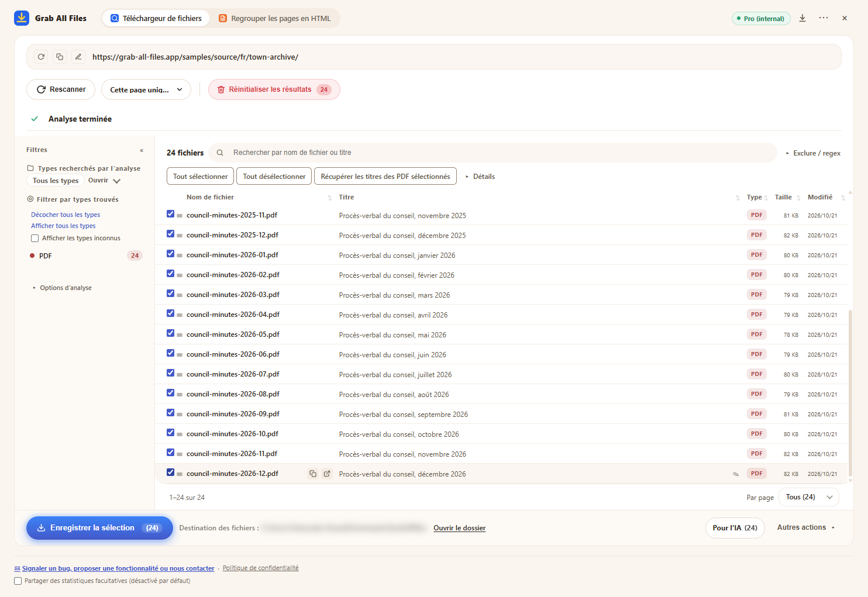Open downloads via the top-right download icon

(x=802, y=18)
